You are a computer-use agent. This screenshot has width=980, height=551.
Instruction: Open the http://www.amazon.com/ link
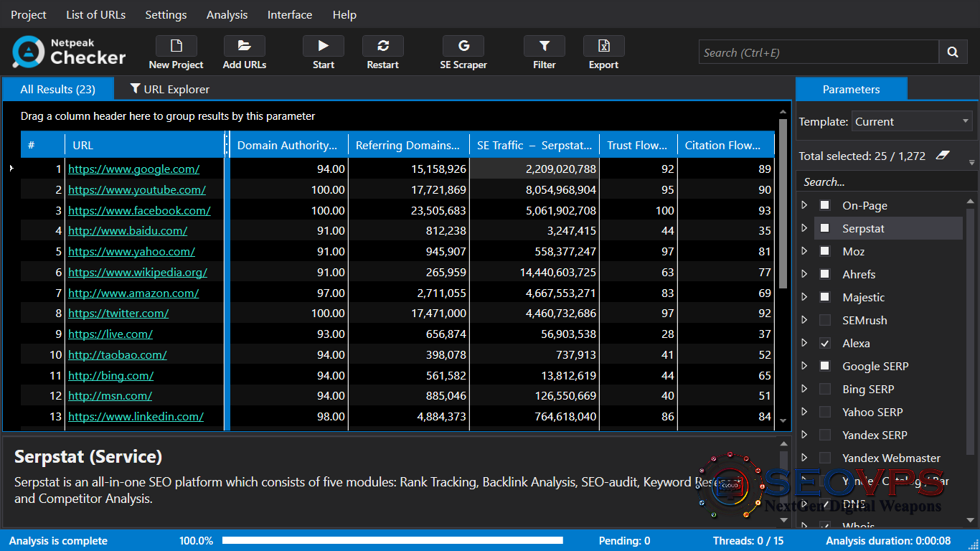(x=133, y=293)
